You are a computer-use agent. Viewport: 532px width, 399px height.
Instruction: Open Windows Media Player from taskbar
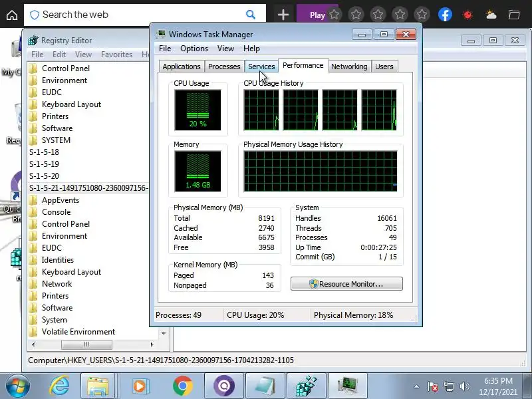click(x=139, y=386)
